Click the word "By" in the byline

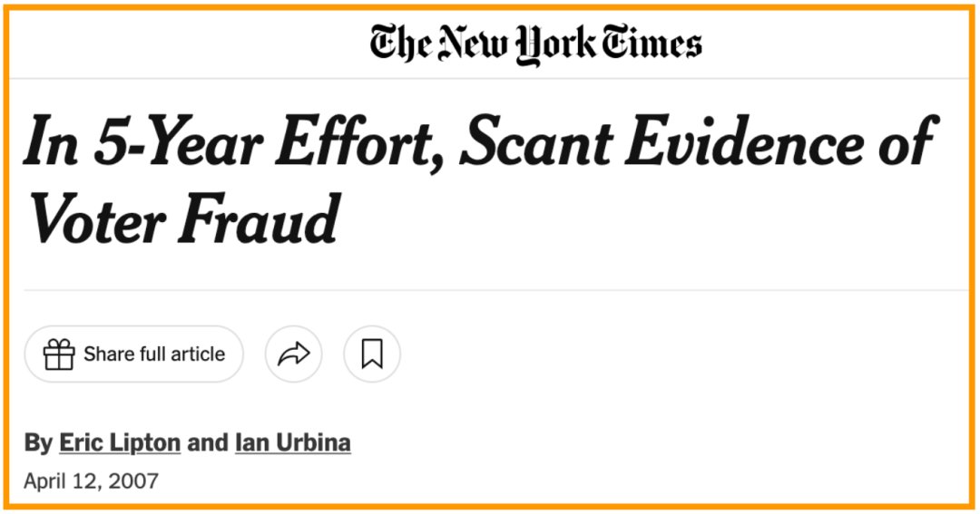tap(38, 443)
